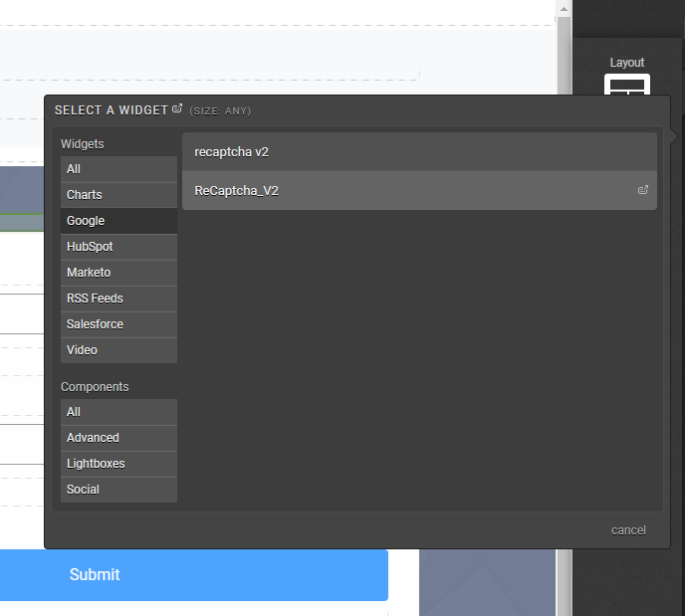Select the Video widgets category
This screenshot has height=616, width=685.
pyautogui.click(x=118, y=350)
